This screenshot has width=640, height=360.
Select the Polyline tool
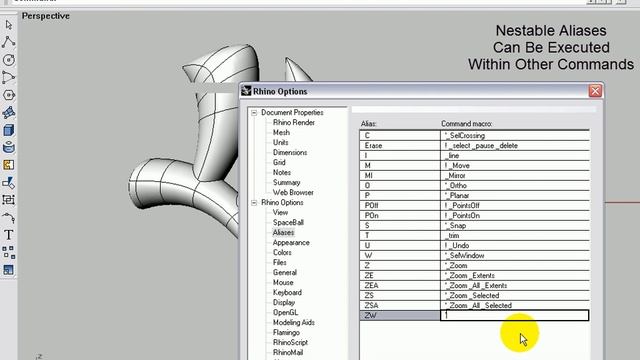[9, 42]
